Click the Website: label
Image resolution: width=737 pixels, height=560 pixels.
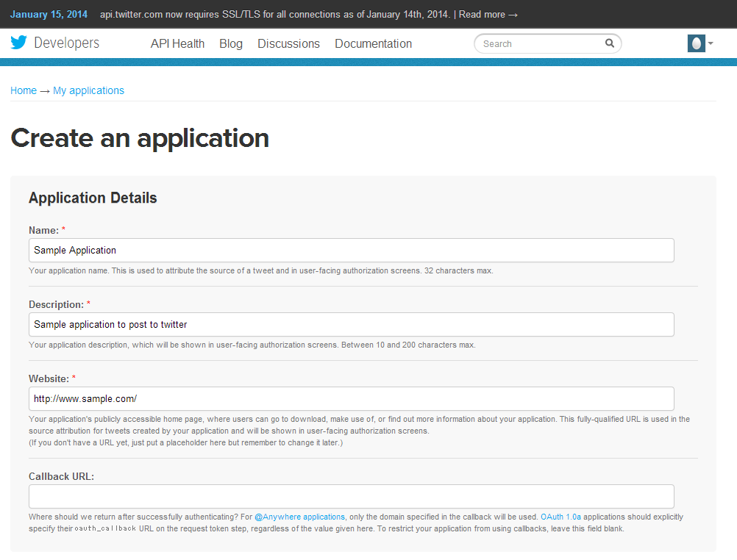pos(49,378)
